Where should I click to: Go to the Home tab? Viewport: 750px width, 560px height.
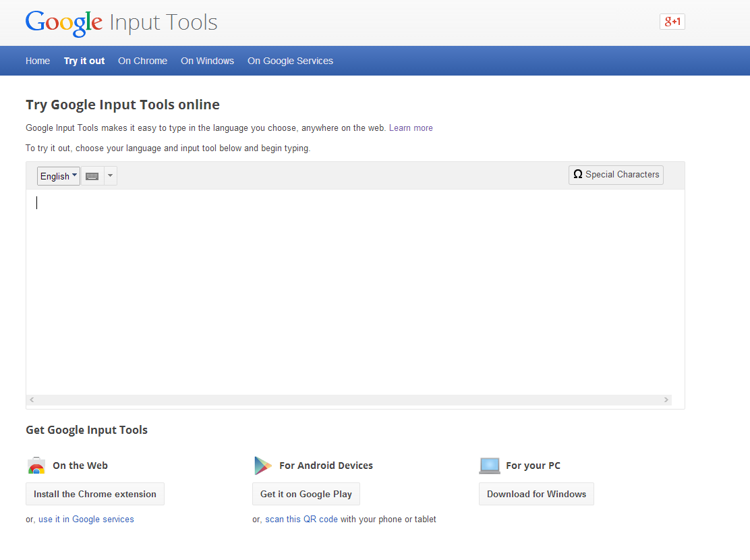38,61
